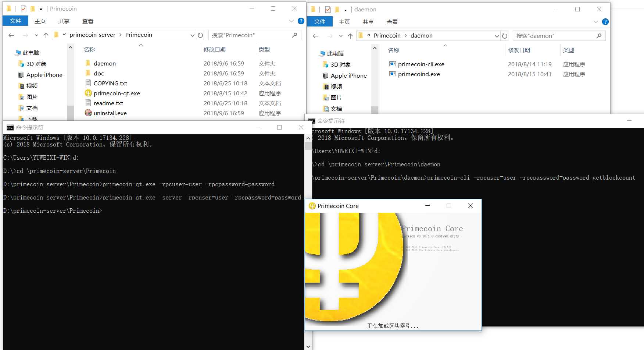
Task: Click daemon sidebar scrollbar up arrow
Action: pyautogui.click(x=375, y=48)
